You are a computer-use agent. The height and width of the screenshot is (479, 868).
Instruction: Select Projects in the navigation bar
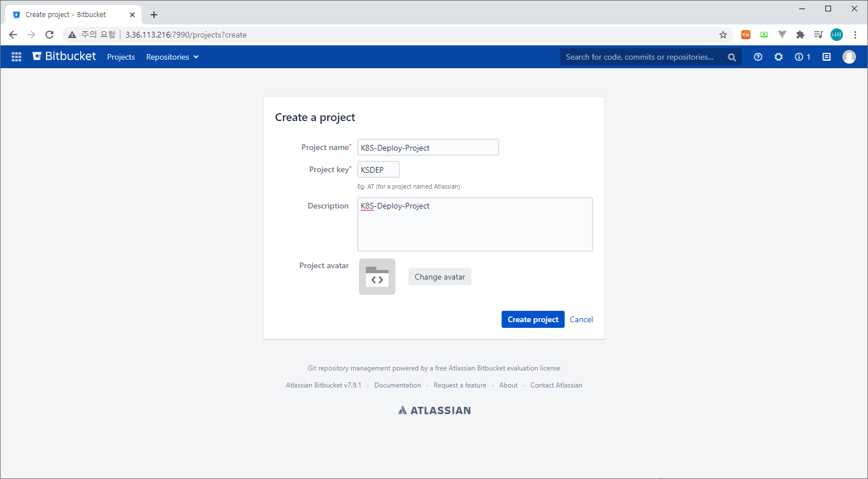point(120,57)
